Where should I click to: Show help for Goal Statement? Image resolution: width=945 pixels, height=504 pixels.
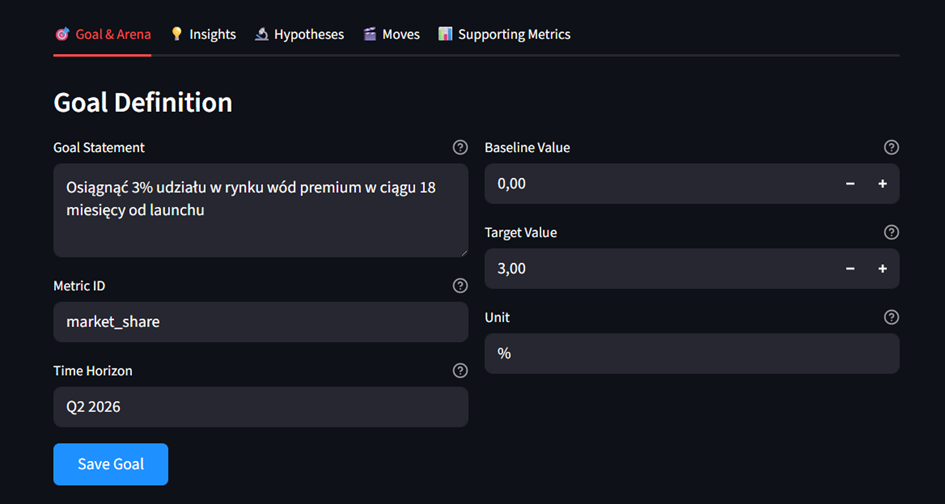(460, 148)
